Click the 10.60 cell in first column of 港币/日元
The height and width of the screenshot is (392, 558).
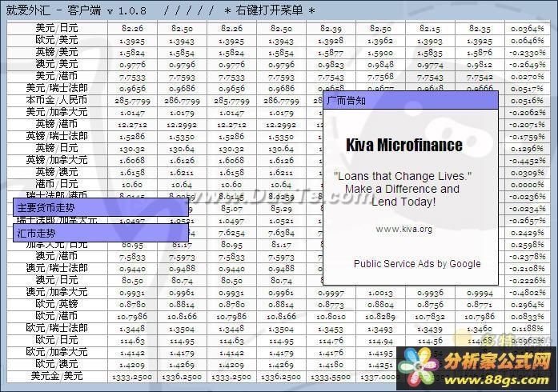[x=132, y=185]
